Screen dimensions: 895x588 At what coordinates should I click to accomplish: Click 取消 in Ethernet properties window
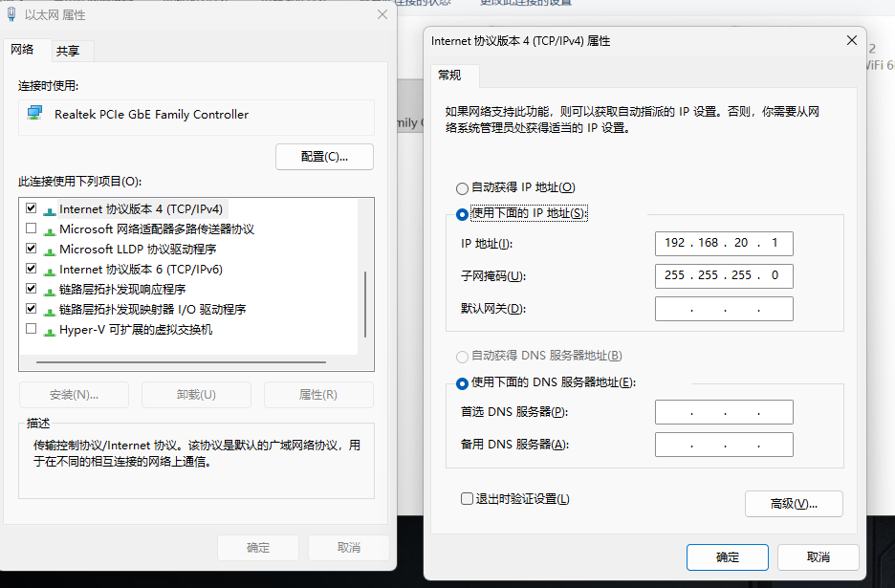click(349, 548)
